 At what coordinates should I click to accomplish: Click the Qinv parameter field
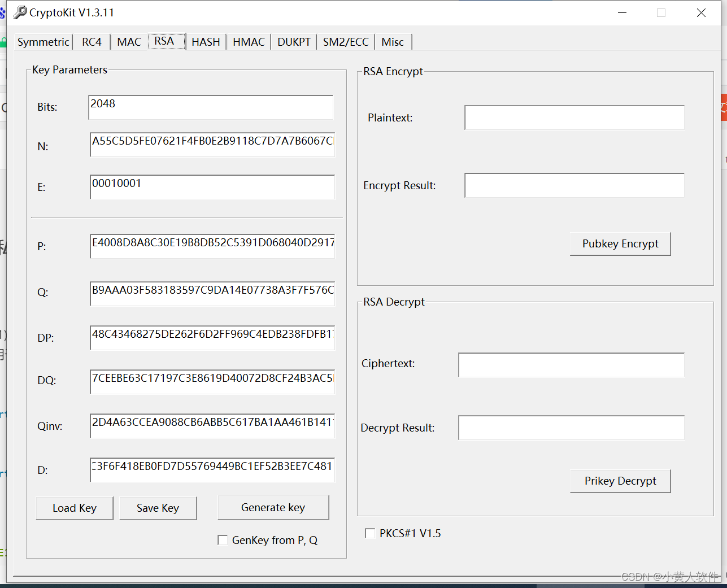(212, 426)
